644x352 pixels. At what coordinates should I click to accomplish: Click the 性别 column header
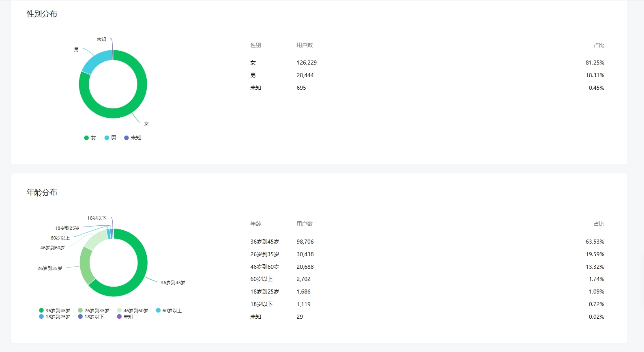255,45
